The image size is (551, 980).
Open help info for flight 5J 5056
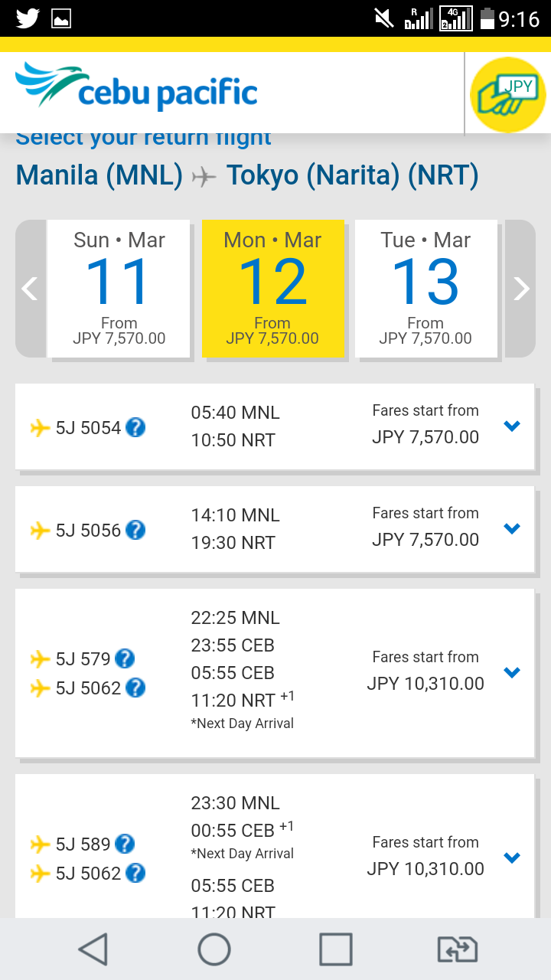coord(135,530)
